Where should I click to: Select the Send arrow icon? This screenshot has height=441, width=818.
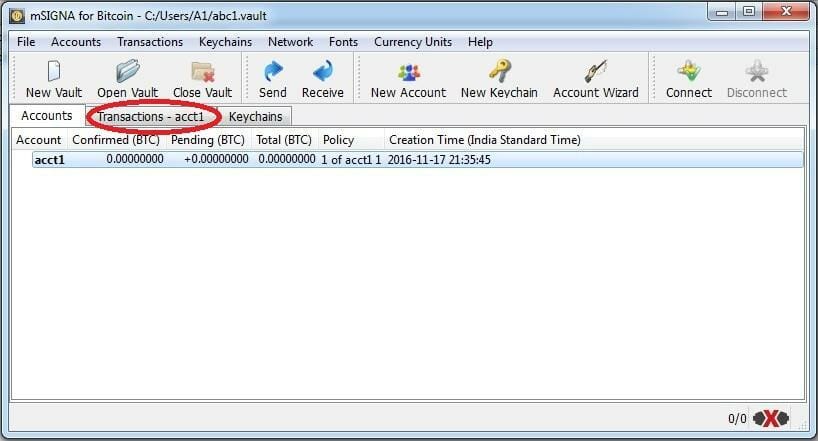coord(273,71)
